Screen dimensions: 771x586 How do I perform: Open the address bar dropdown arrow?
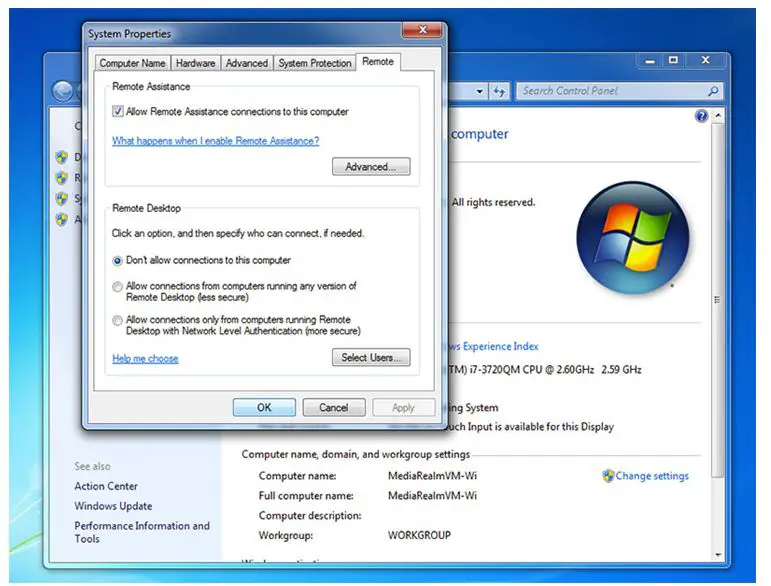click(479, 91)
